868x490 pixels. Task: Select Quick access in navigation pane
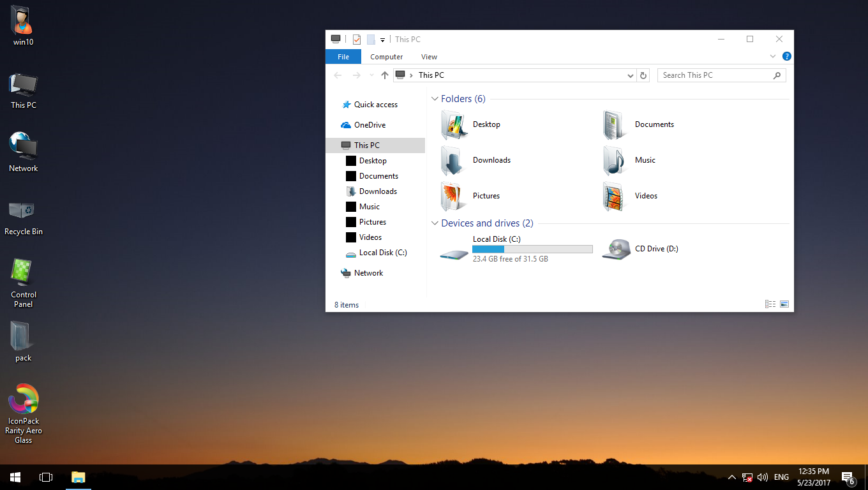click(x=375, y=105)
